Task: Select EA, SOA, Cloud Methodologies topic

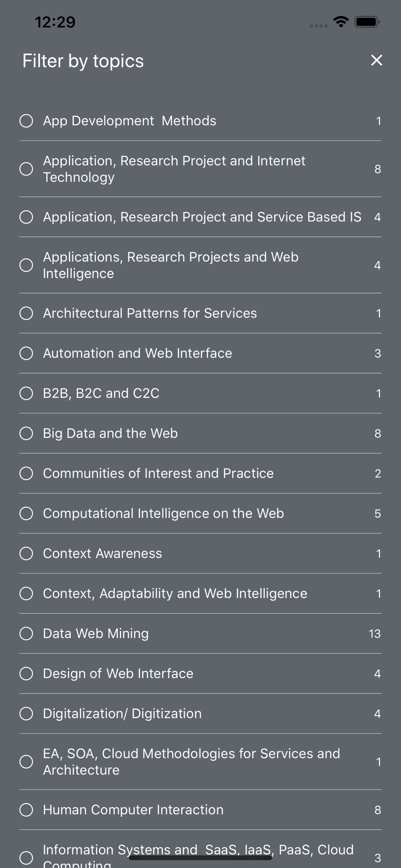Action: (26, 762)
